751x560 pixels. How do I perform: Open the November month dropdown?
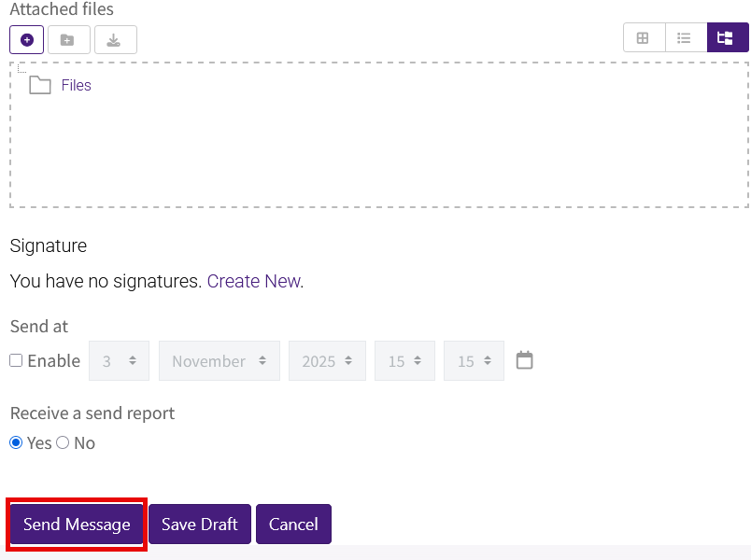coord(219,361)
